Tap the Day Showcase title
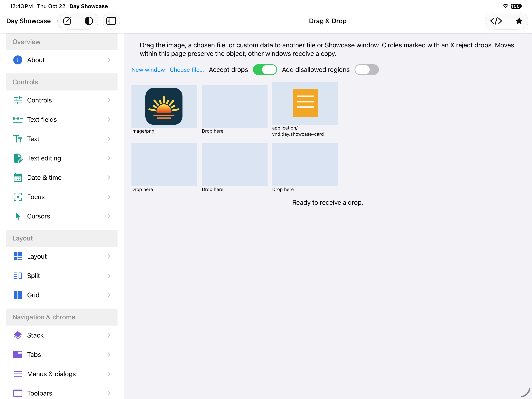Image resolution: width=532 pixels, height=399 pixels. pos(28,21)
